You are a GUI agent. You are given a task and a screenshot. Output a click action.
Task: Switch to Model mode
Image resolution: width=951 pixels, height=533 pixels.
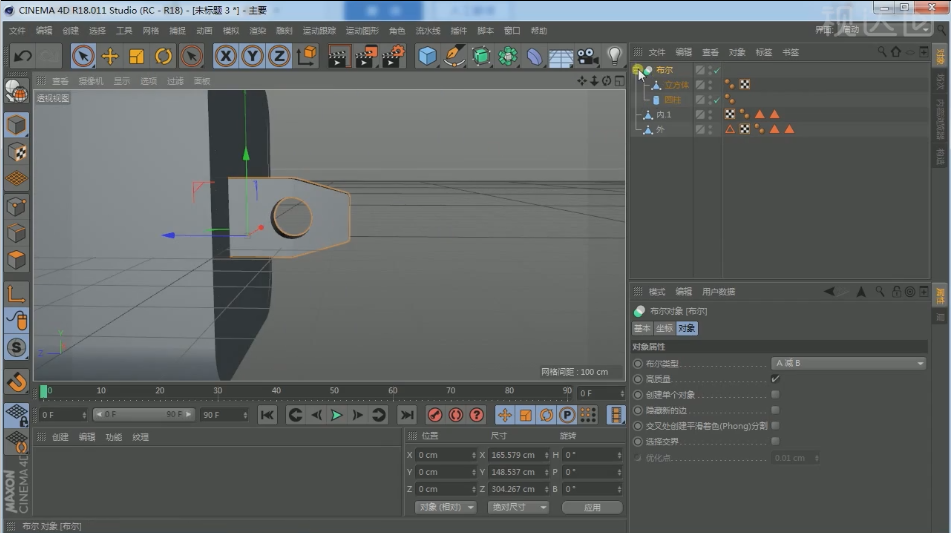point(16,125)
